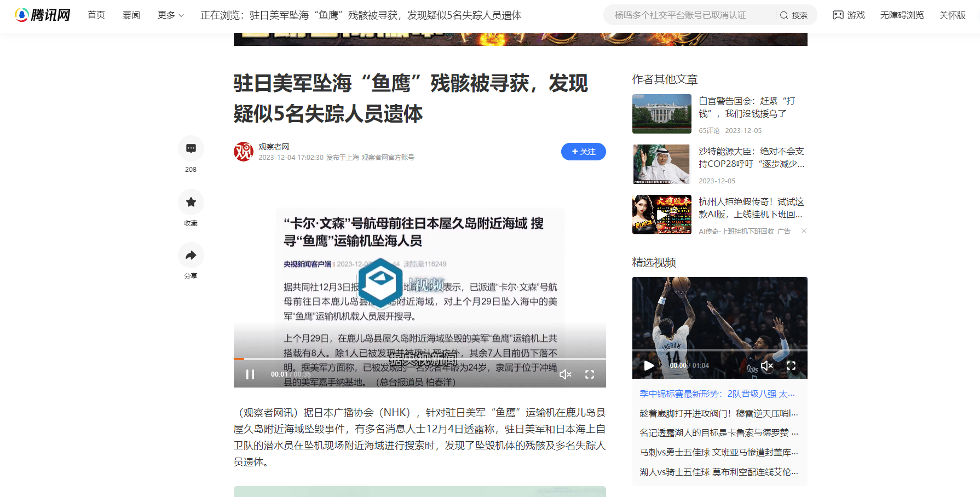Enter fullscreen on main article video
This screenshot has width=980, height=497.
(590, 374)
